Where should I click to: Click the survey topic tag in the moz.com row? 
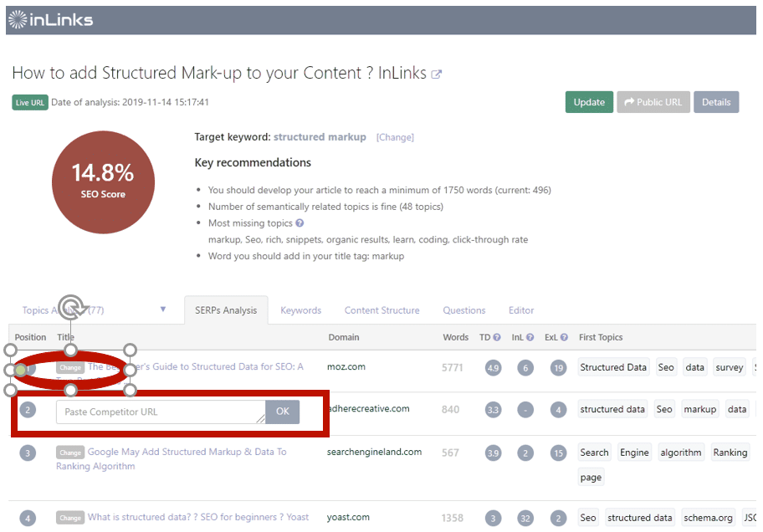[x=730, y=367]
